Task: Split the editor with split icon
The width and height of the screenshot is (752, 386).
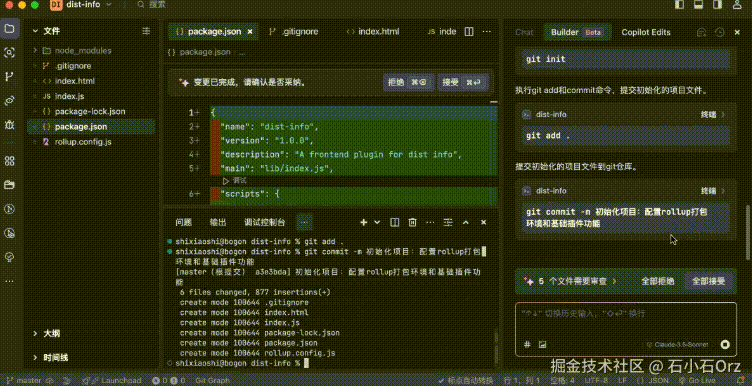Action: [469, 32]
